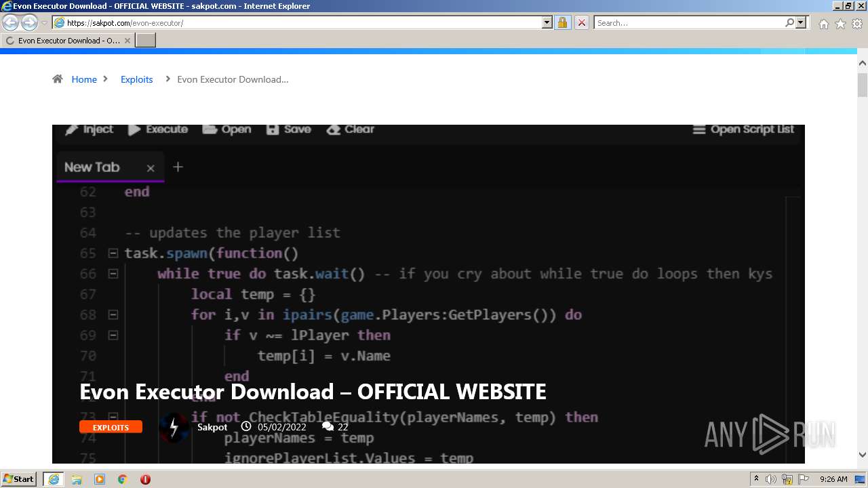Image resolution: width=868 pixels, height=488 pixels.
Task: Open the Sakpot author link
Action: click(212, 427)
